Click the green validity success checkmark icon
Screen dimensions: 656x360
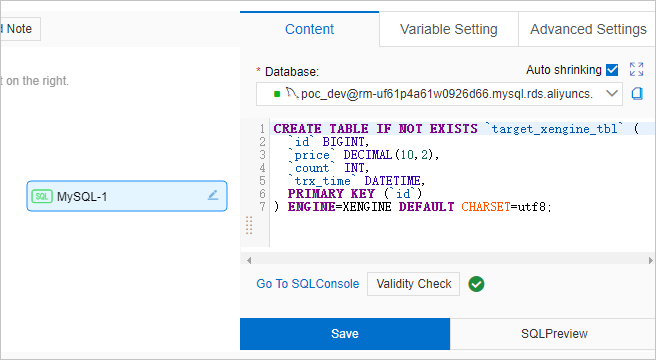tap(476, 284)
